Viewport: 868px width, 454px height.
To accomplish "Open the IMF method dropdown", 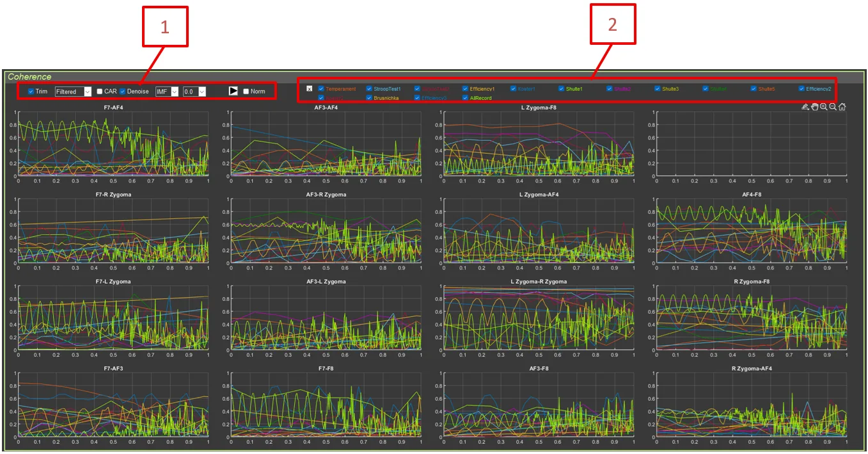I will [x=167, y=92].
